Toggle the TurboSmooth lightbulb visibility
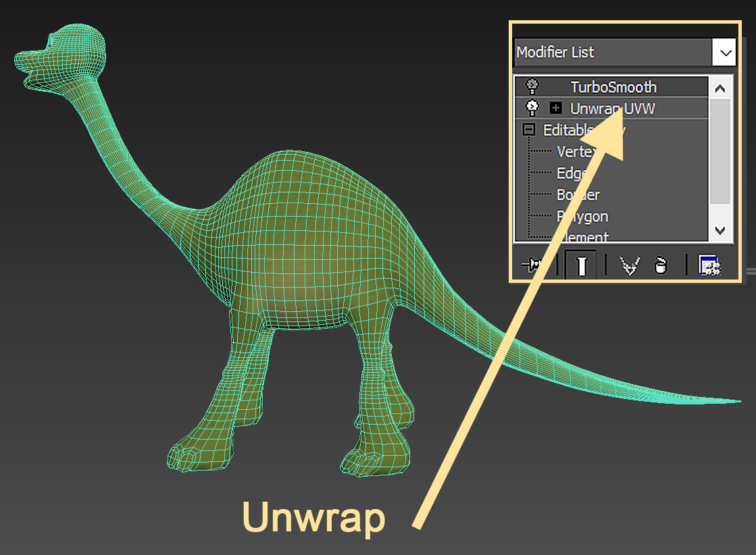This screenshot has height=555, width=756. [532, 86]
